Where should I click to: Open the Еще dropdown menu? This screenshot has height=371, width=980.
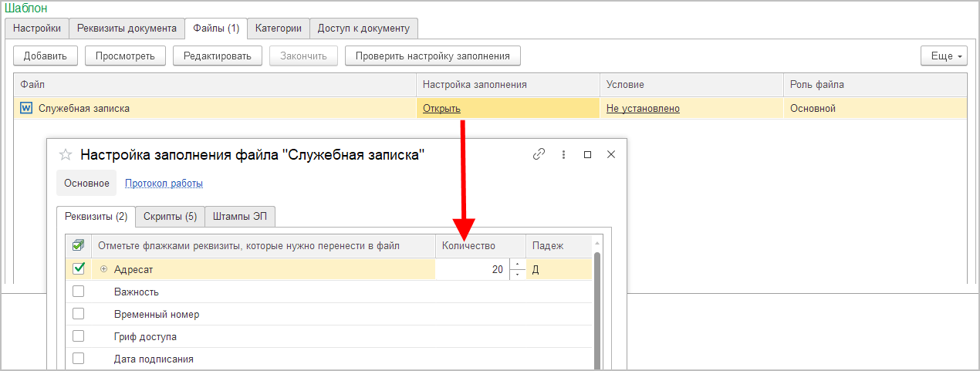pyautogui.click(x=943, y=56)
